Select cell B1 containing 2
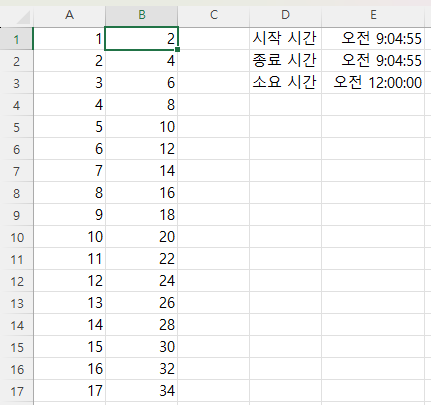Screen dimensions: 431x405 [x=142, y=39]
